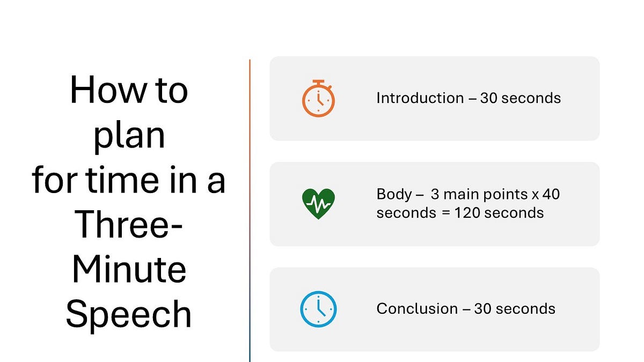Select the "Conclusion – 30 seconds" text

click(x=466, y=309)
